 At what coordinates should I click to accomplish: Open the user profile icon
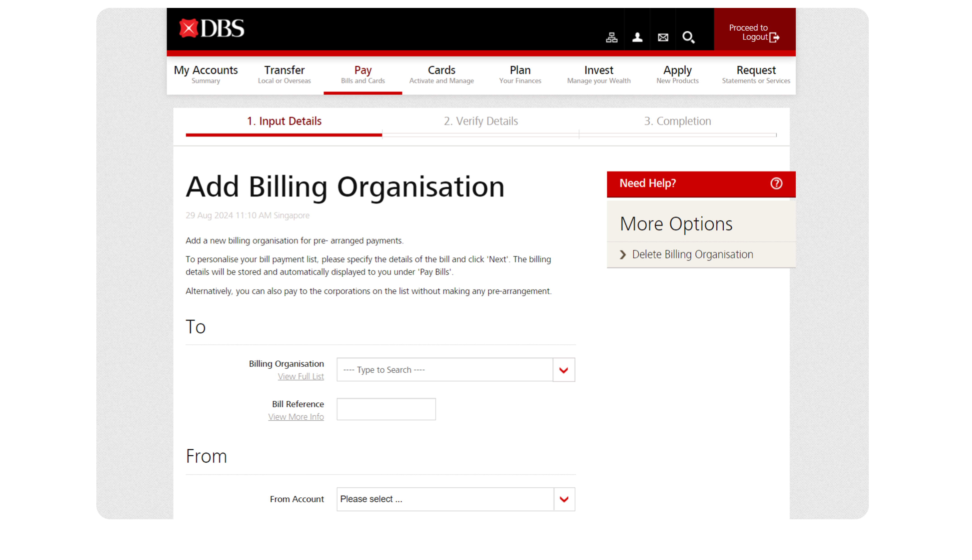[x=637, y=37]
